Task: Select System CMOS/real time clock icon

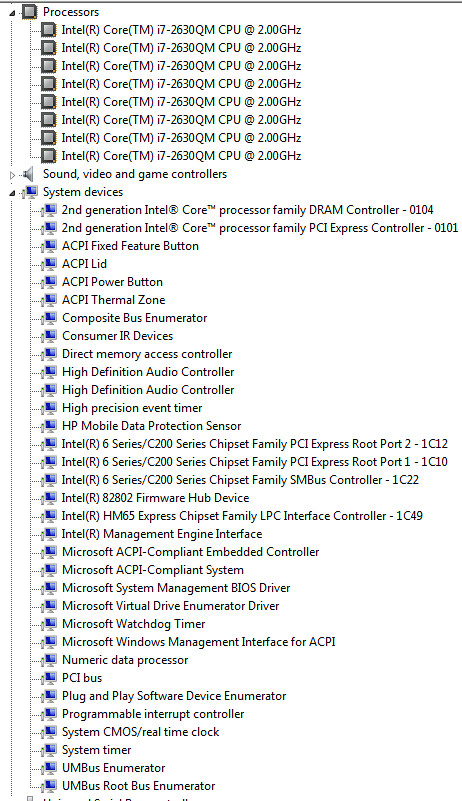Action: point(49,732)
